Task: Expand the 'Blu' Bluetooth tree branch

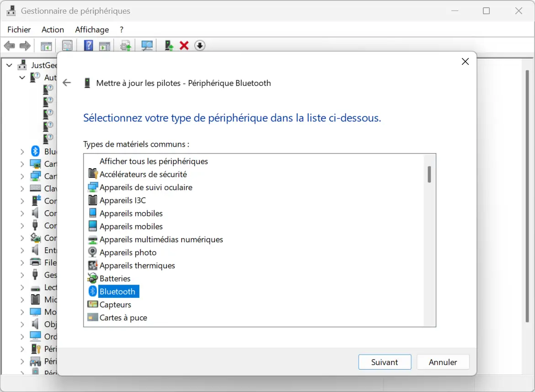Action: click(22, 152)
